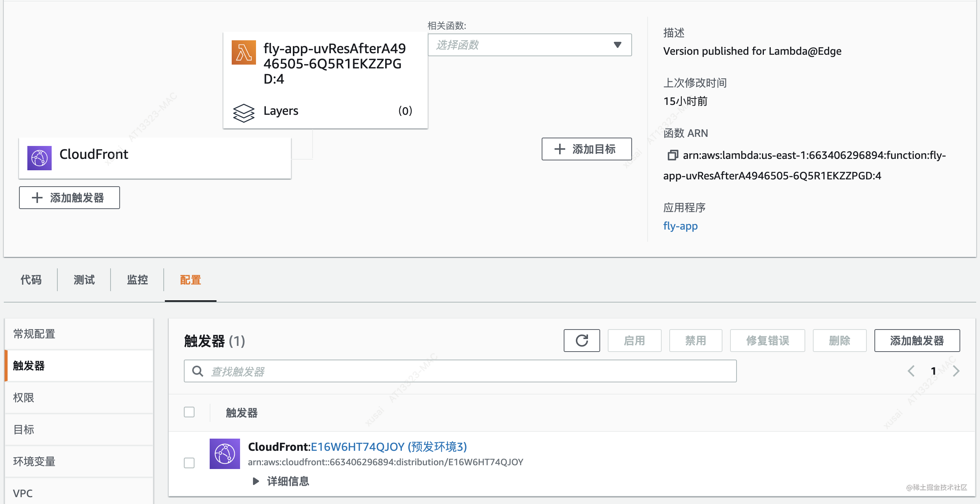
Task: Click the CloudFront purple icon in designer
Action: pyautogui.click(x=40, y=158)
